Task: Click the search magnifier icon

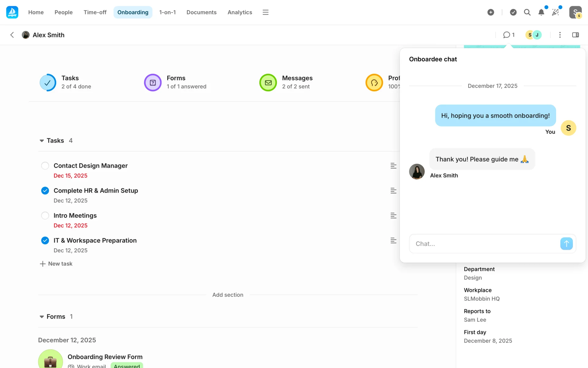Action: (x=527, y=12)
